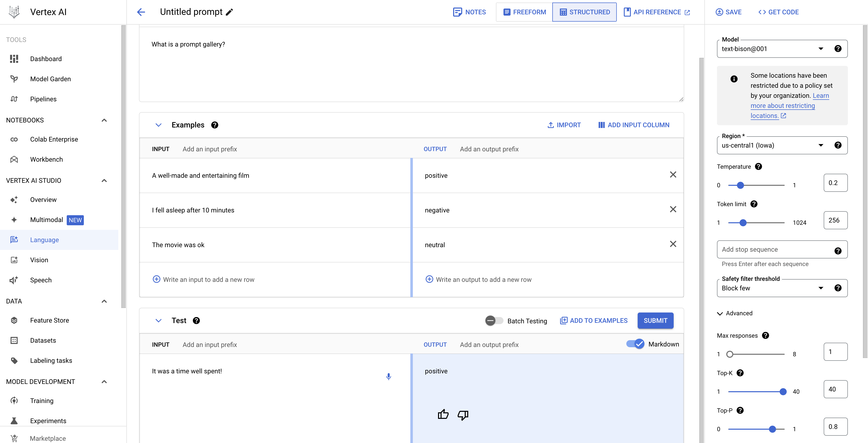Open the Region dropdown us-central1
This screenshot has height=443, width=868.
pyautogui.click(x=772, y=145)
